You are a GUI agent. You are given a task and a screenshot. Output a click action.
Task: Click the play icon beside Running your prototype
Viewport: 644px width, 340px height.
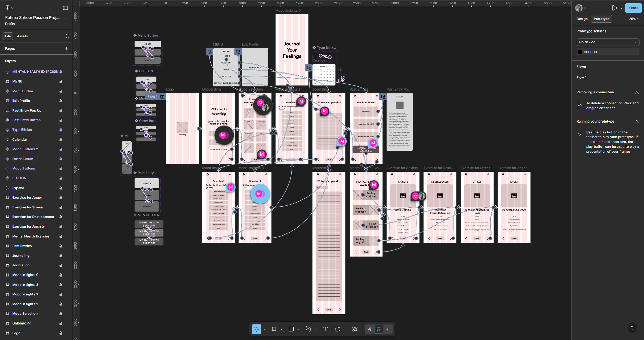coord(579,135)
